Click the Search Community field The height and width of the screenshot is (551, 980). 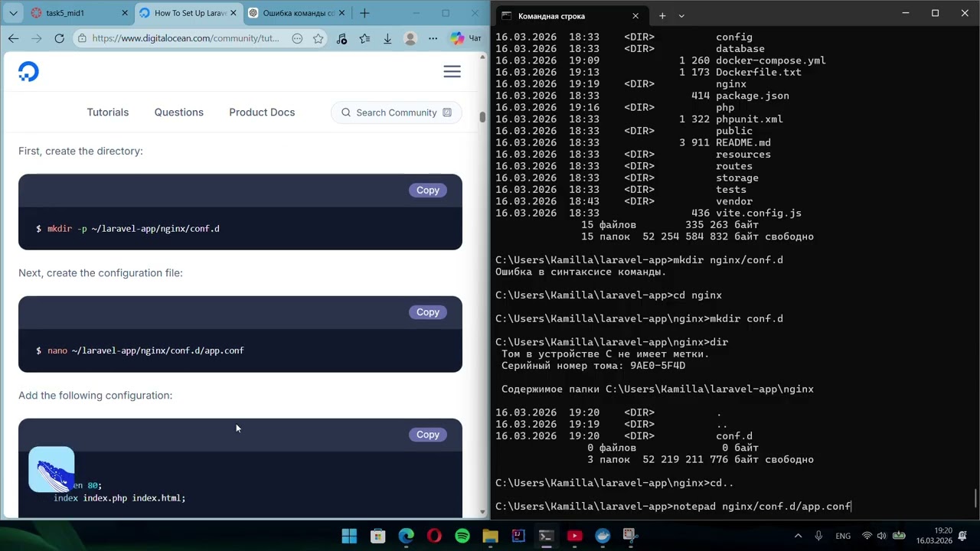point(397,112)
